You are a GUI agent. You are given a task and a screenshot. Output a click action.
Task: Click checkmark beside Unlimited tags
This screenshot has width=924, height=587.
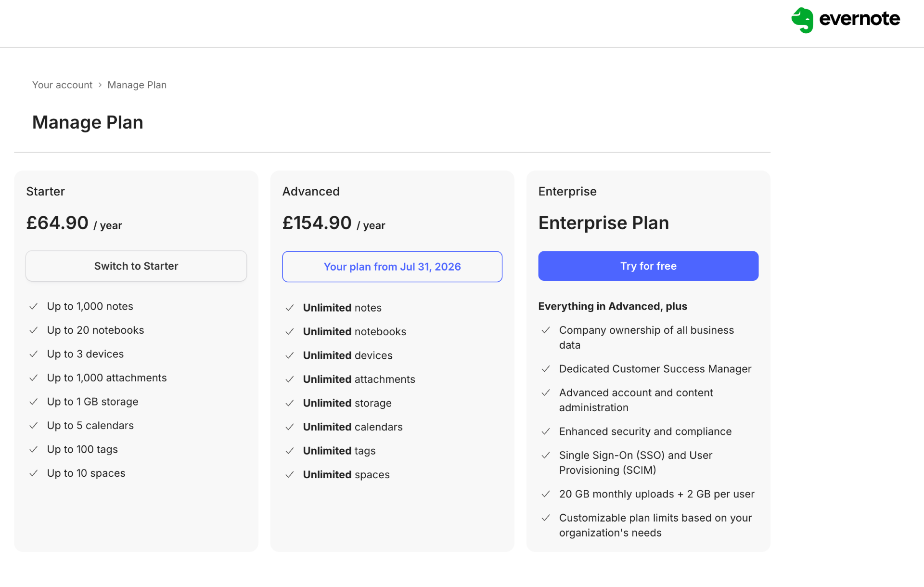click(x=290, y=451)
